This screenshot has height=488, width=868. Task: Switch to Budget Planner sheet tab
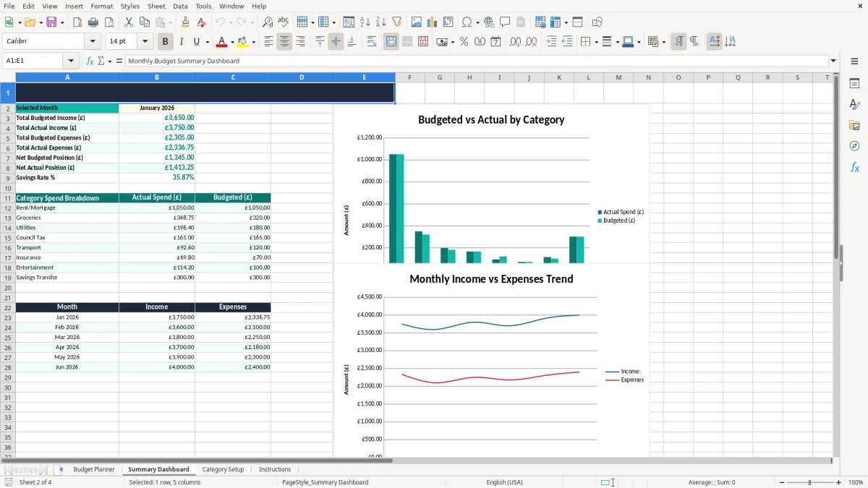[94, 469]
